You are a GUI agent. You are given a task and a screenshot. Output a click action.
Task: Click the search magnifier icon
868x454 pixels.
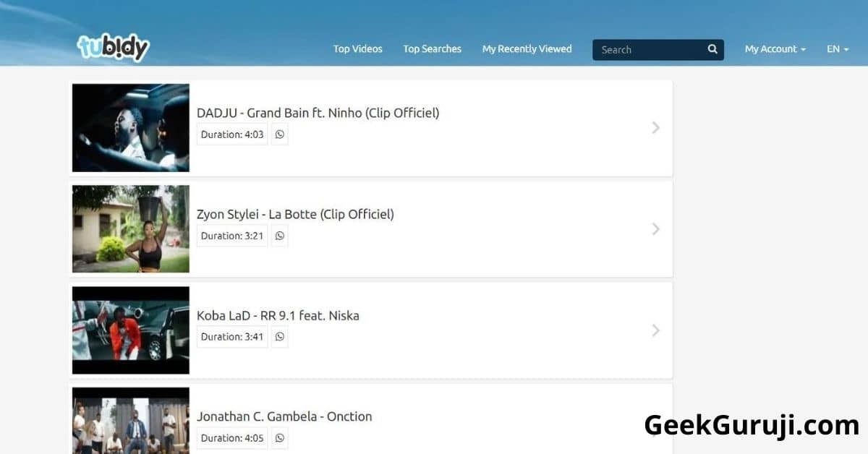coord(712,49)
